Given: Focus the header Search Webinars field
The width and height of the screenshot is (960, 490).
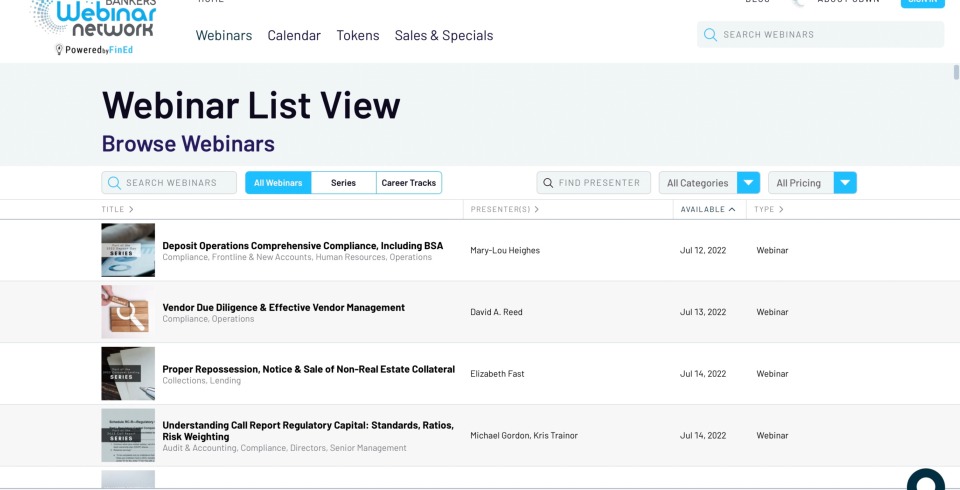Looking at the screenshot, I should click(x=820, y=34).
